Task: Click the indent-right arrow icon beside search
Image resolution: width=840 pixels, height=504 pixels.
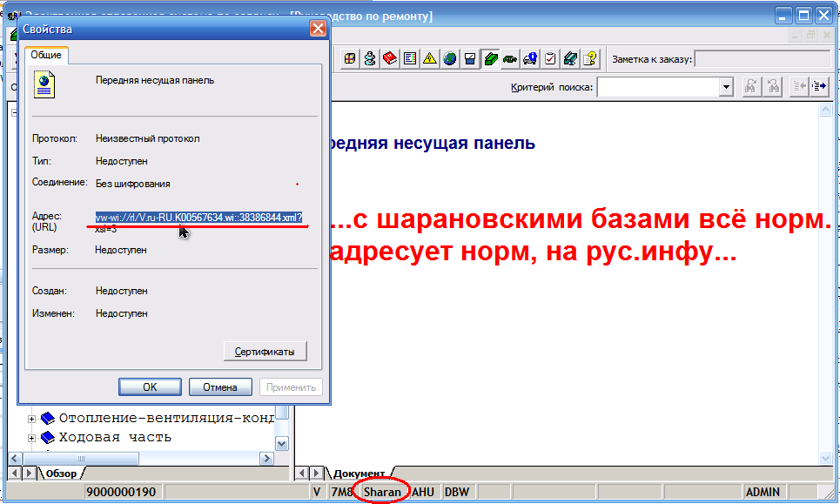Action: coord(818,86)
